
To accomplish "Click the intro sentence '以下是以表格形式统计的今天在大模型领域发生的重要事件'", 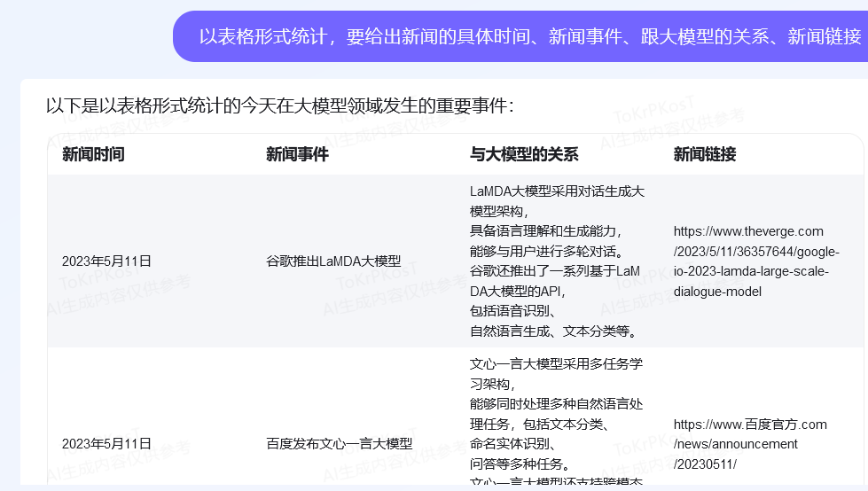I will click(279, 105).
